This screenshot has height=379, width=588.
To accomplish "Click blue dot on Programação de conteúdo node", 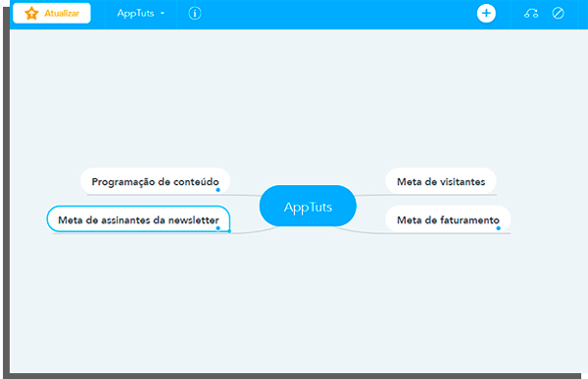I will (218, 190).
